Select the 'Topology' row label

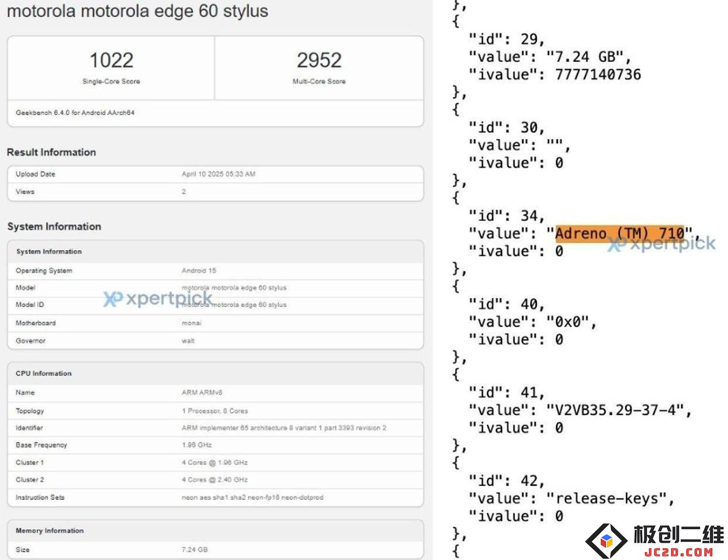[x=30, y=411]
